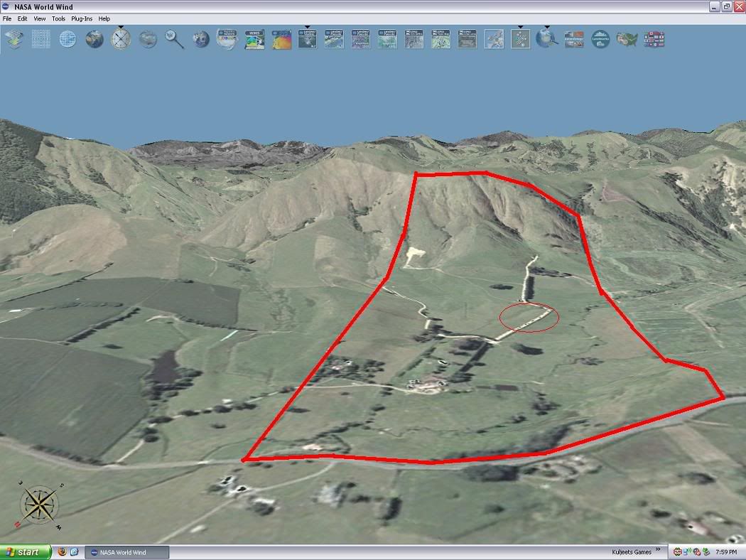Open the File menu
This screenshot has width=746, height=560.
(x=8, y=18)
